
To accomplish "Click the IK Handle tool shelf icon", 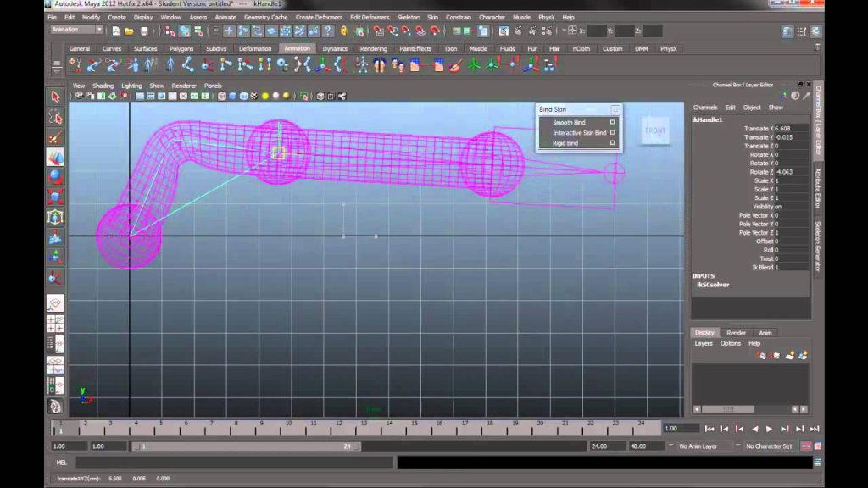I will (x=207, y=65).
